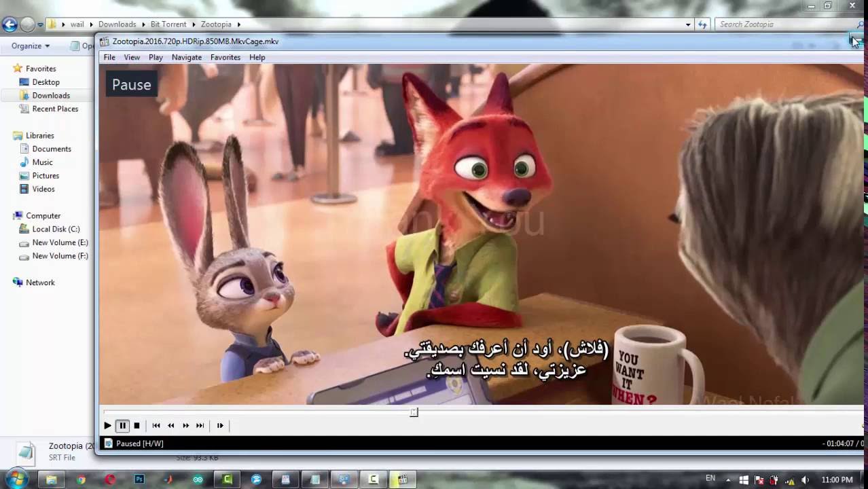868x489 pixels.
Task: Refresh the Explorer folder view
Action: (702, 24)
